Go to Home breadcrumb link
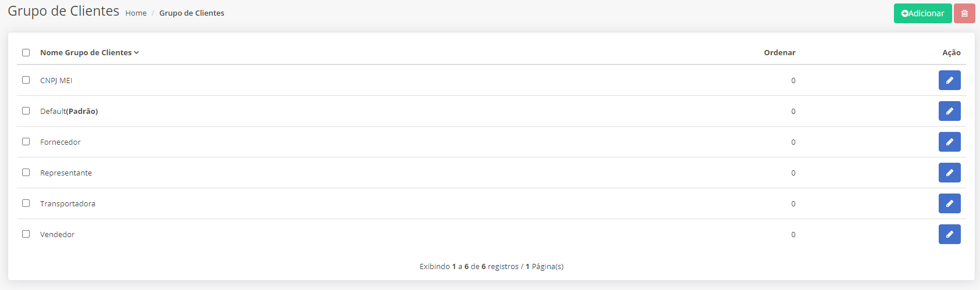The height and width of the screenshot is (290, 980). tap(136, 13)
